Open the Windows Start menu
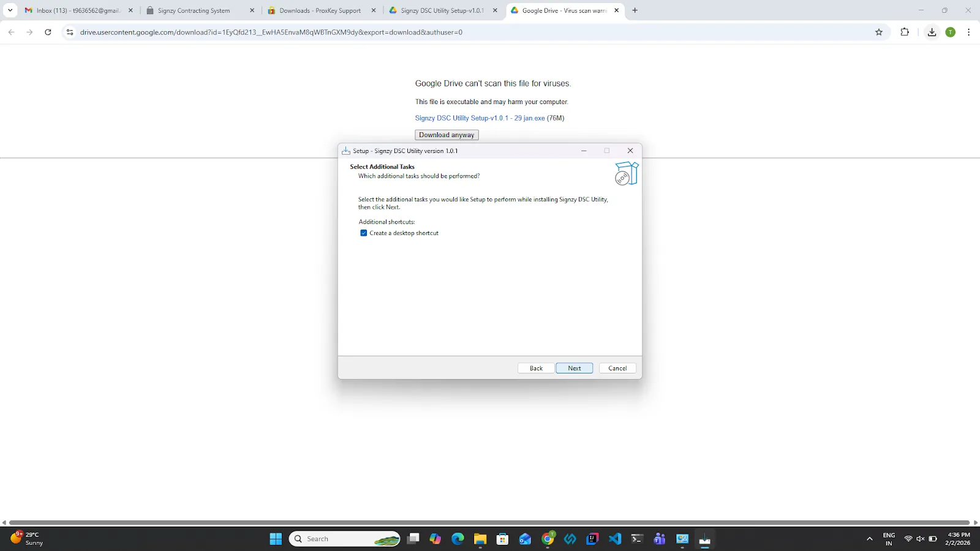This screenshot has height=551, width=980. click(x=276, y=539)
